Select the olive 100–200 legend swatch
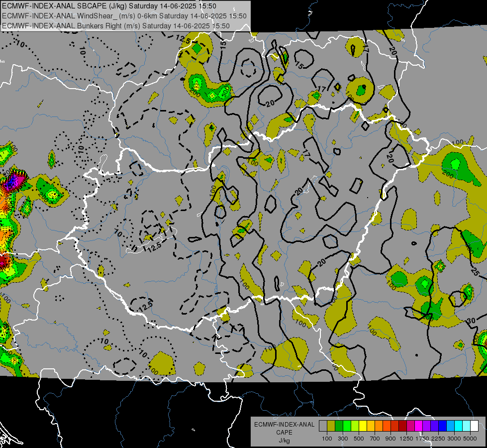The width and height of the screenshot is (487, 448). click(331, 426)
